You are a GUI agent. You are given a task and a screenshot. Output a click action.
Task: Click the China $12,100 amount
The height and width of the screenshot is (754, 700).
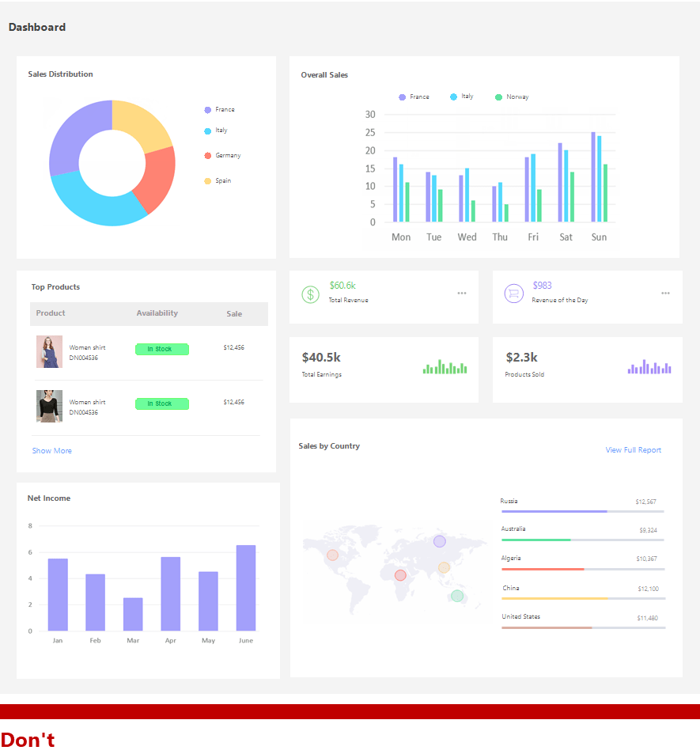coord(648,589)
